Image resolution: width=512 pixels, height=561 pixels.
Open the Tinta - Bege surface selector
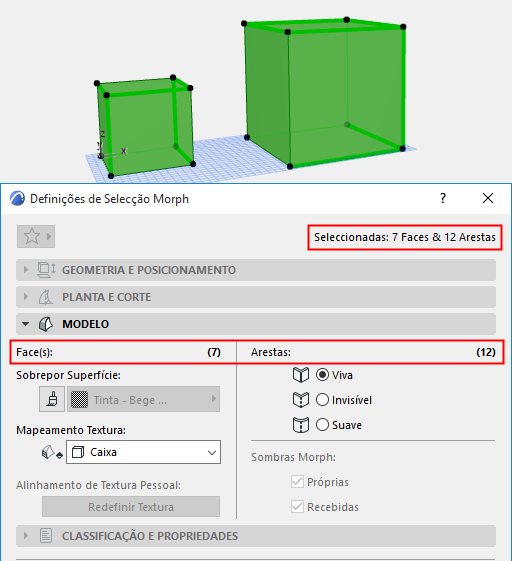143,399
